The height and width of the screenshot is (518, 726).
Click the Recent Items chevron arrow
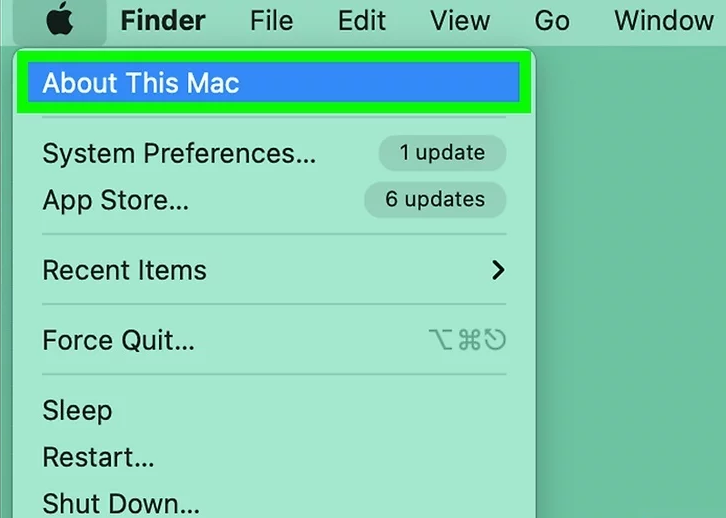pos(498,270)
